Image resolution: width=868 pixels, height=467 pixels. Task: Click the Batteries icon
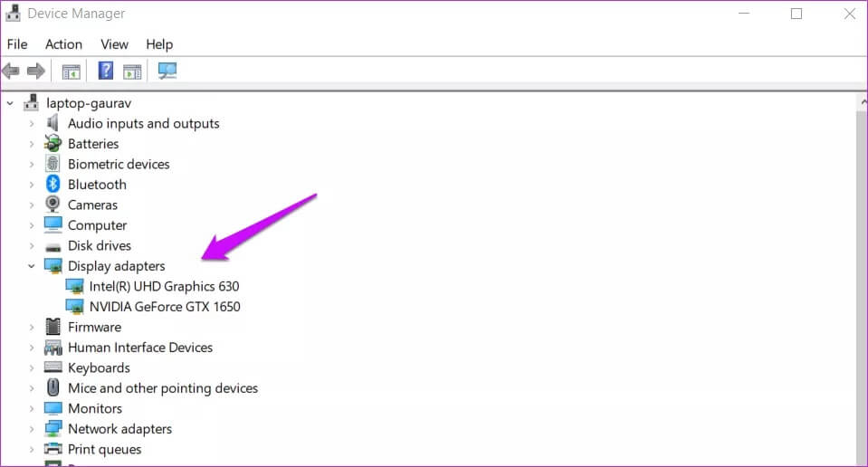click(53, 143)
